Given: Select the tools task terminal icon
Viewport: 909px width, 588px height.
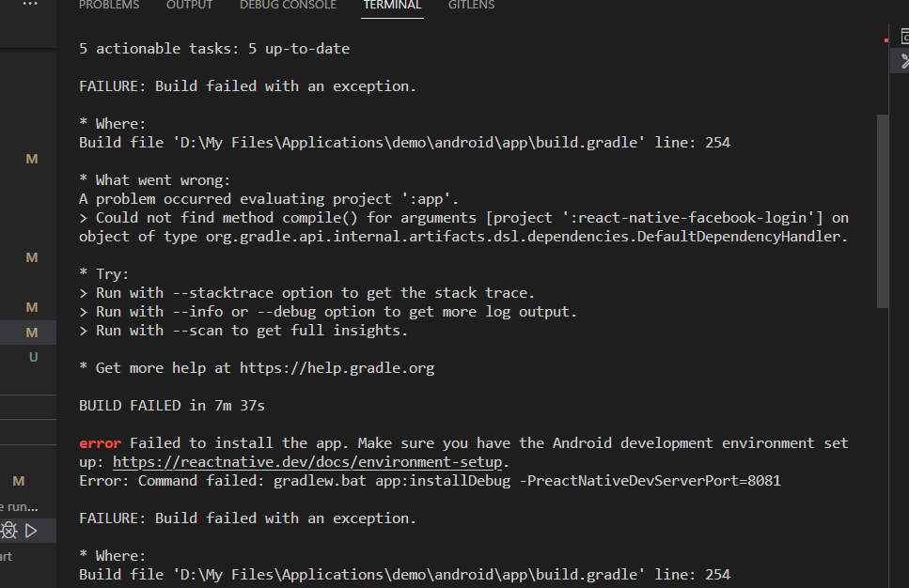Looking at the screenshot, I should click(x=904, y=61).
